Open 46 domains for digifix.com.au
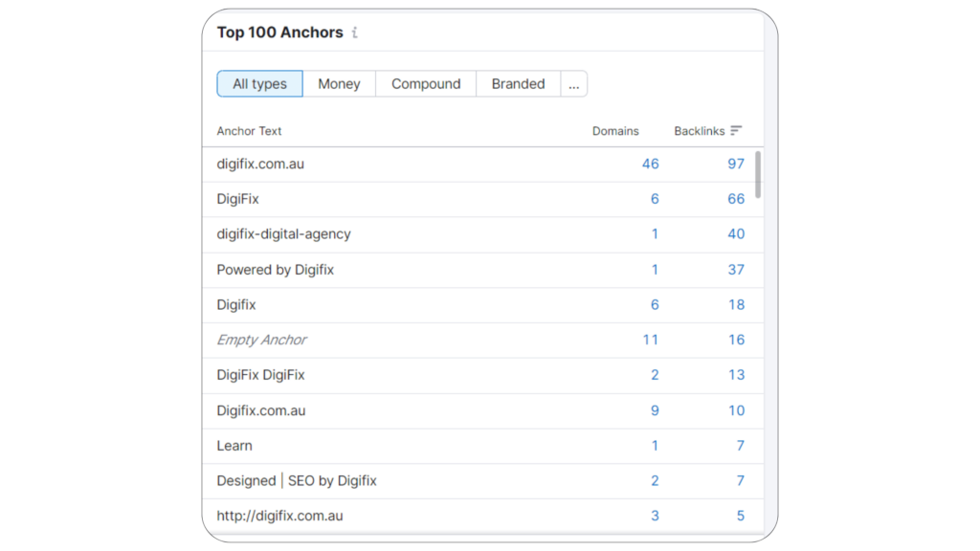The width and height of the screenshot is (980, 551). point(650,164)
